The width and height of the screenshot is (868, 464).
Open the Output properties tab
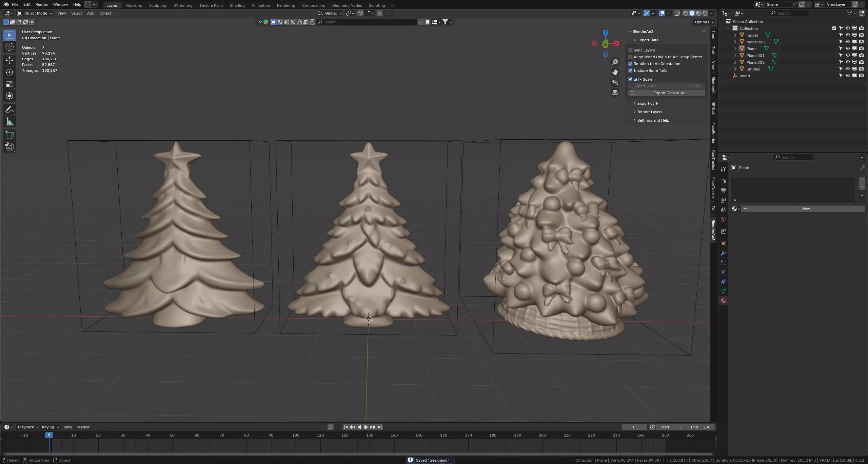click(x=723, y=191)
